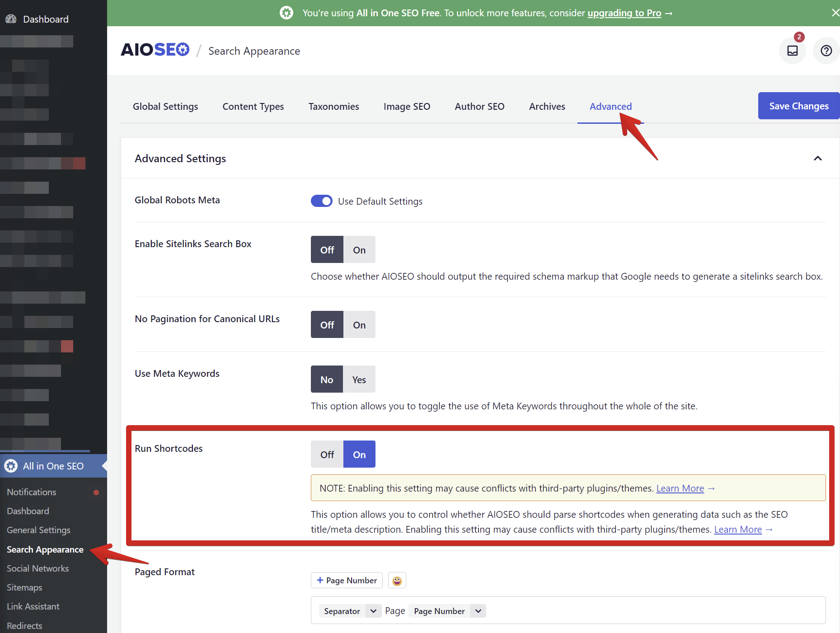Set No Pagination for Canonical URLs Off

click(327, 324)
